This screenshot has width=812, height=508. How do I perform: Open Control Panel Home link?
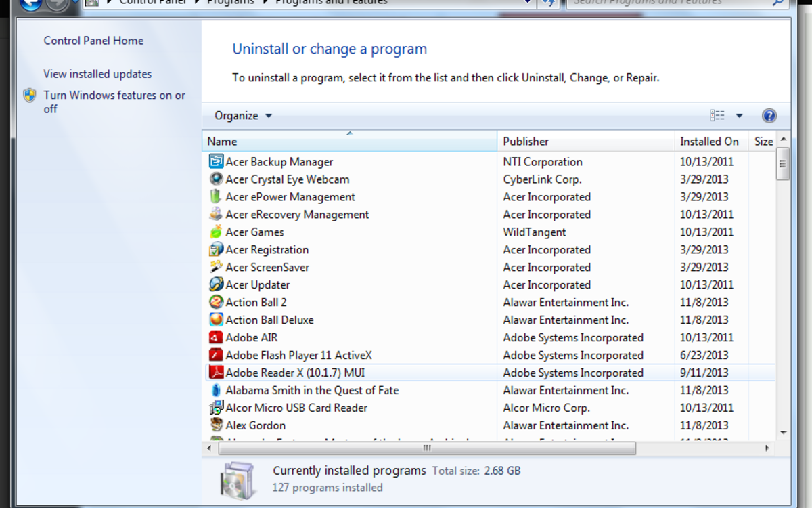tap(93, 41)
